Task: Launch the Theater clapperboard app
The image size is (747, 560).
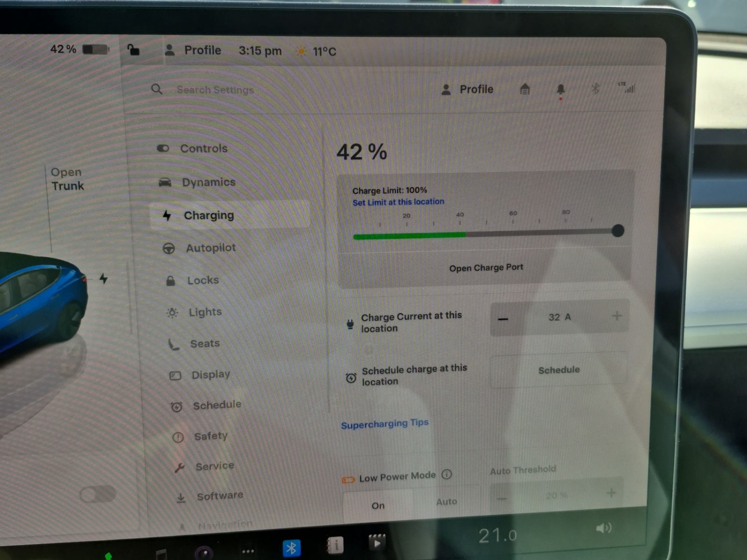Action: pyautogui.click(x=377, y=543)
